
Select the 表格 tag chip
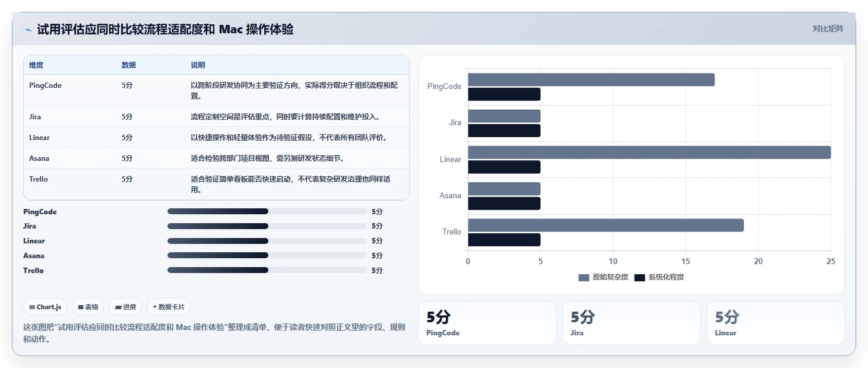(88, 307)
